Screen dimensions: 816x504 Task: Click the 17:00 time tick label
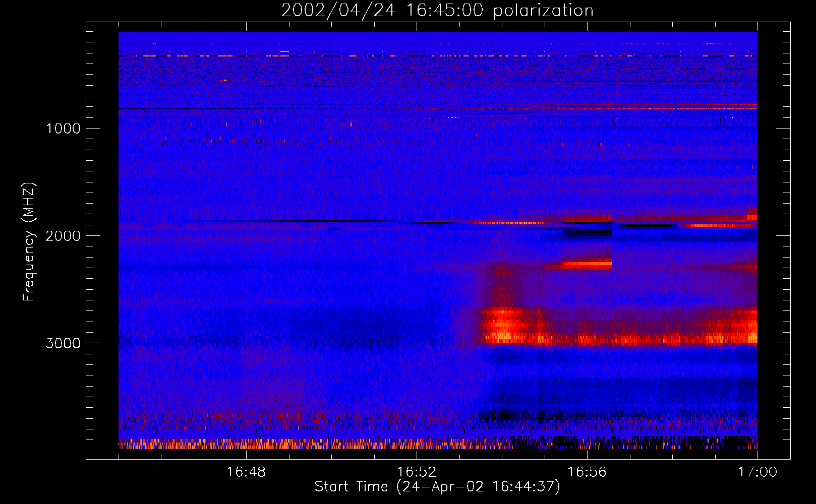pos(757,472)
